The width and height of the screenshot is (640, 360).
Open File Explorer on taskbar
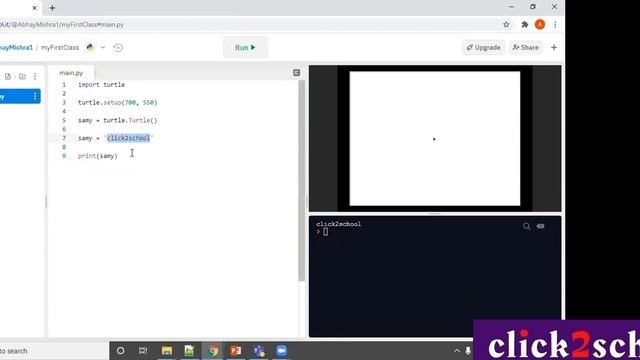tap(167, 351)
